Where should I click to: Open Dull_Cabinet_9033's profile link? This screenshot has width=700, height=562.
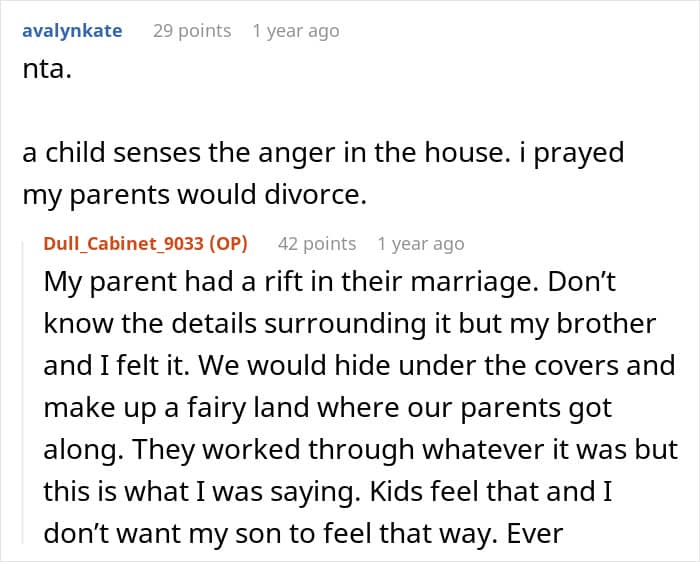coord(122,243)
